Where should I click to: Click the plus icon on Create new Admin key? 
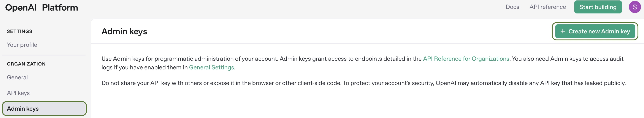click(x=563, y=31)
